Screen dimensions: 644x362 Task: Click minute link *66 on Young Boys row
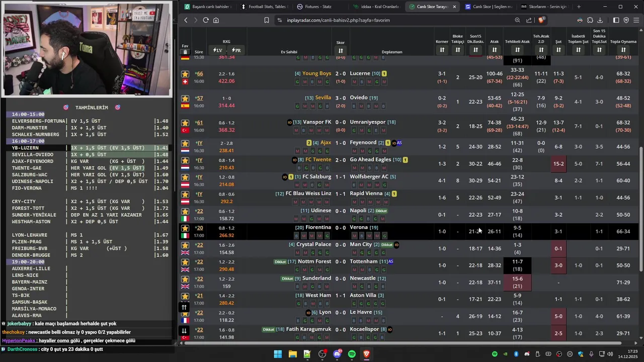coord(199,74)
